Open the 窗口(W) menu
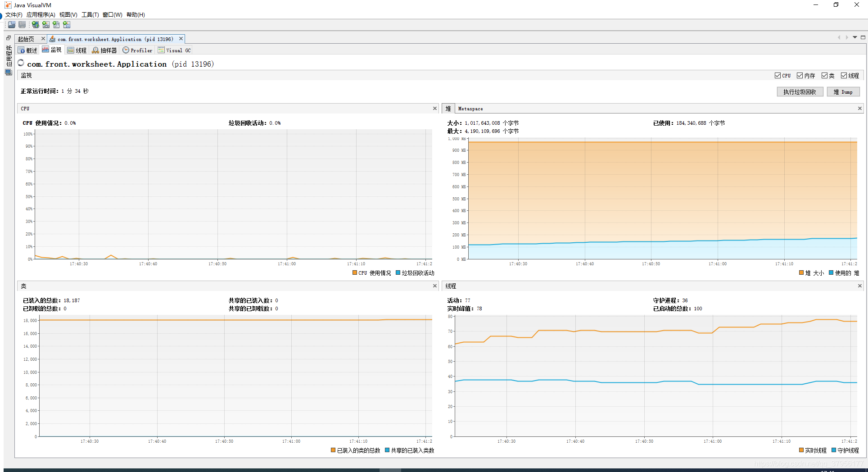Image resolution: width=868 pixels, height=472 pixels. tap(112, 14)
